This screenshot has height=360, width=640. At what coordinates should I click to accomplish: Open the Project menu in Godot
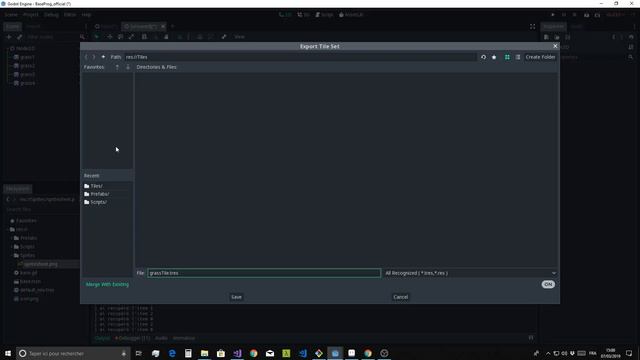[31, 15]
